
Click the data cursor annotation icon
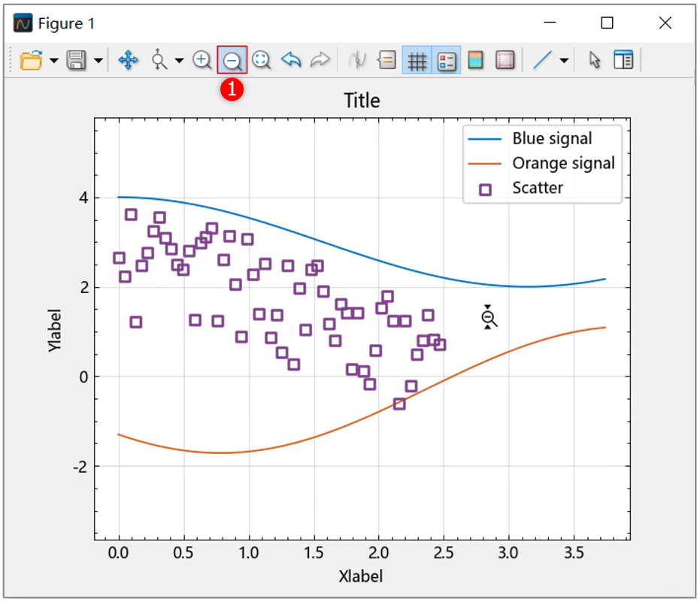pyautogui.click(x=386, y=61)
